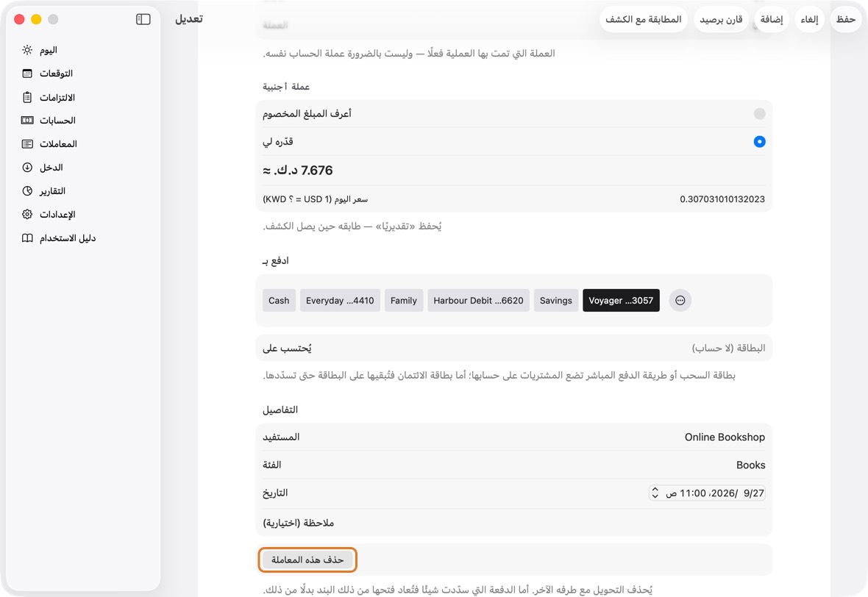Click the إلغاء button
The image size is (868, 597).
pyautogui.click(x=809, y=19)
